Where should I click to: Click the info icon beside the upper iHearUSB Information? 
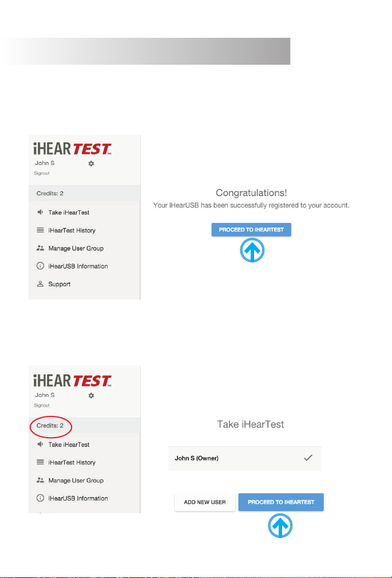[x=40, y=266]
